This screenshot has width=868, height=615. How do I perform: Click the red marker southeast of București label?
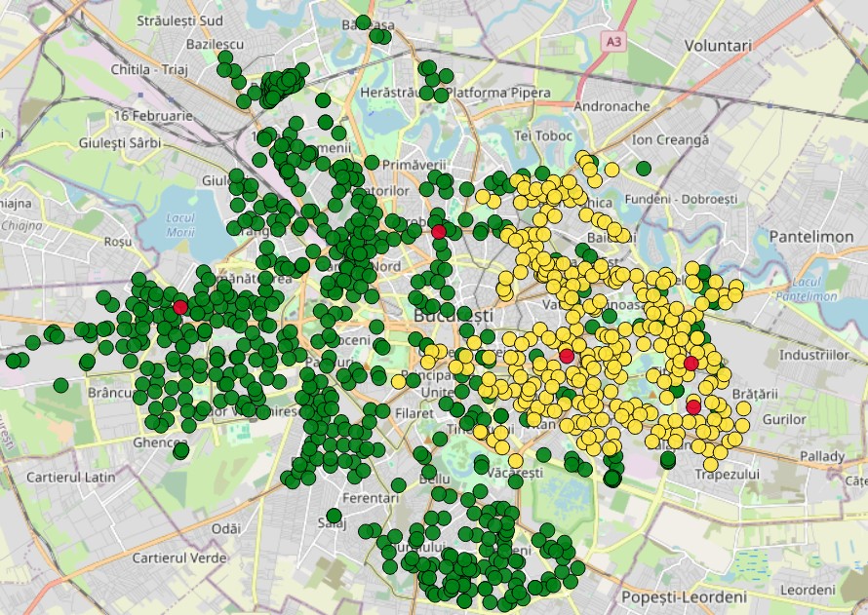tap(566, 356)
